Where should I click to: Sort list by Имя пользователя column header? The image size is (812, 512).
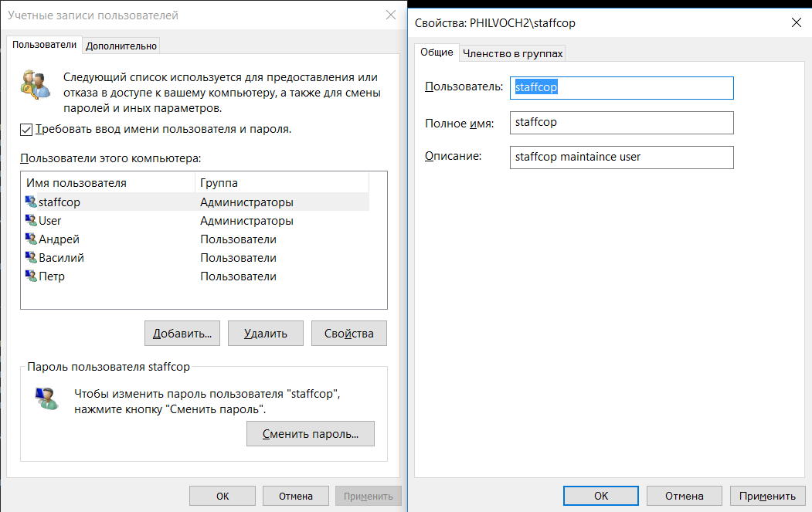click(107, 183)
